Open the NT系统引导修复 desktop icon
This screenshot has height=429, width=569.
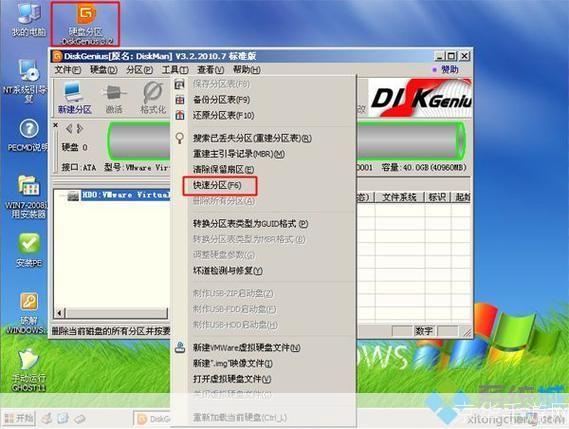(27, 81)
